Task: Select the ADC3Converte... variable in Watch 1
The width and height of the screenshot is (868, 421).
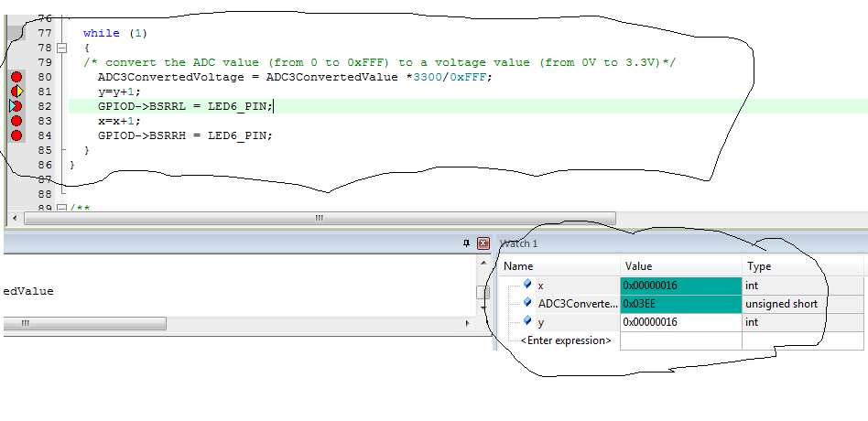Action: point(578,304)
